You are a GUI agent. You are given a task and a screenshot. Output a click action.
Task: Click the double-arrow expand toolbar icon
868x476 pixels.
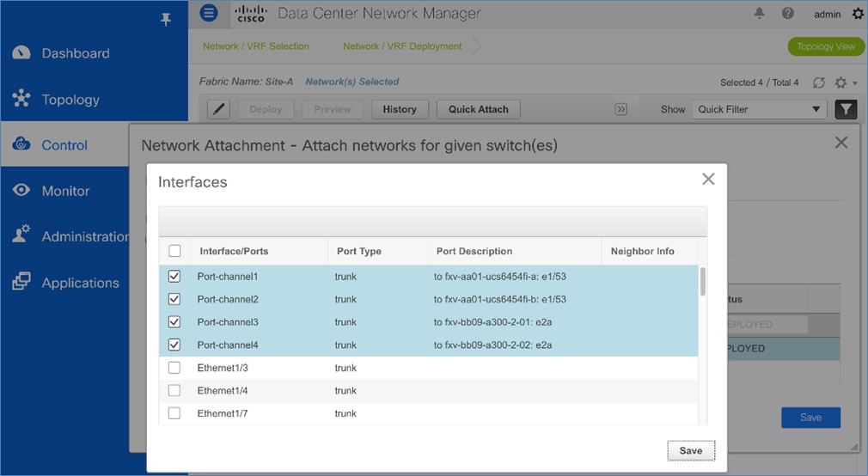tap(621, 109)
